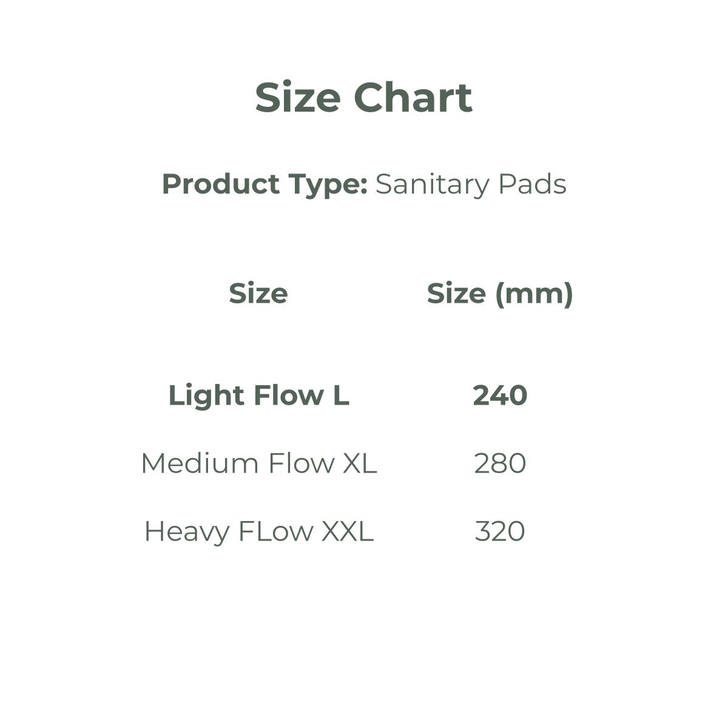Click the word "Medium" in the table
Viewport: 728px width, 728px height.
(x=192, y=463)
